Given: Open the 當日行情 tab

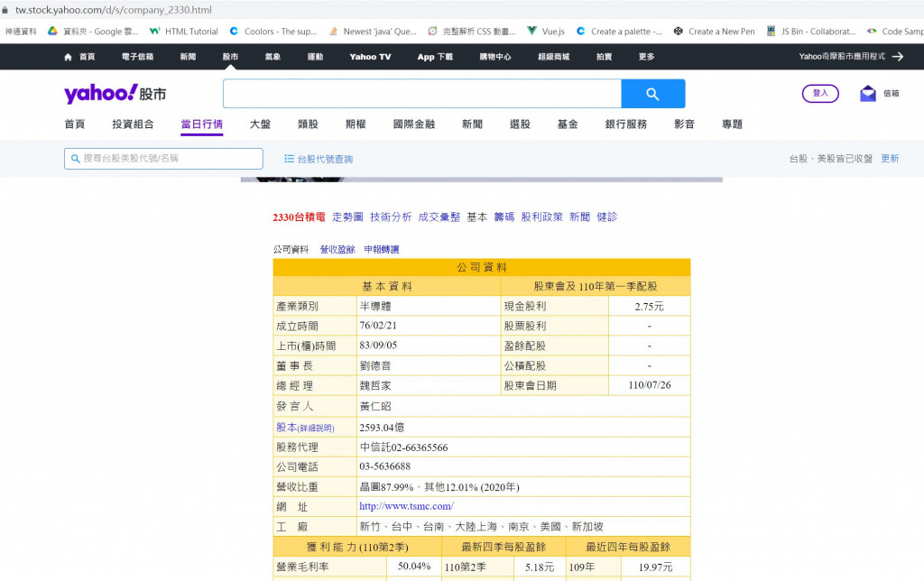Looking at the screenshot, I should 201,124.
